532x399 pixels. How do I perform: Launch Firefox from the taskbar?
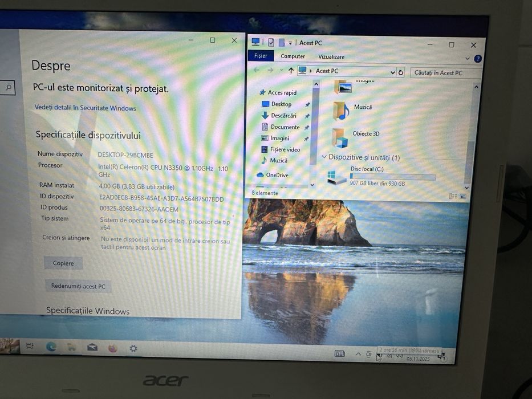(x=113, y=348)
